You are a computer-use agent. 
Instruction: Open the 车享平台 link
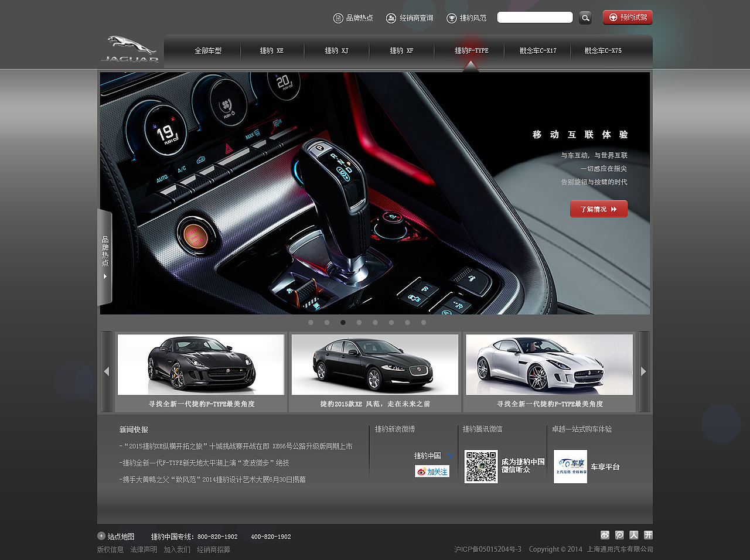click(605, 467)
